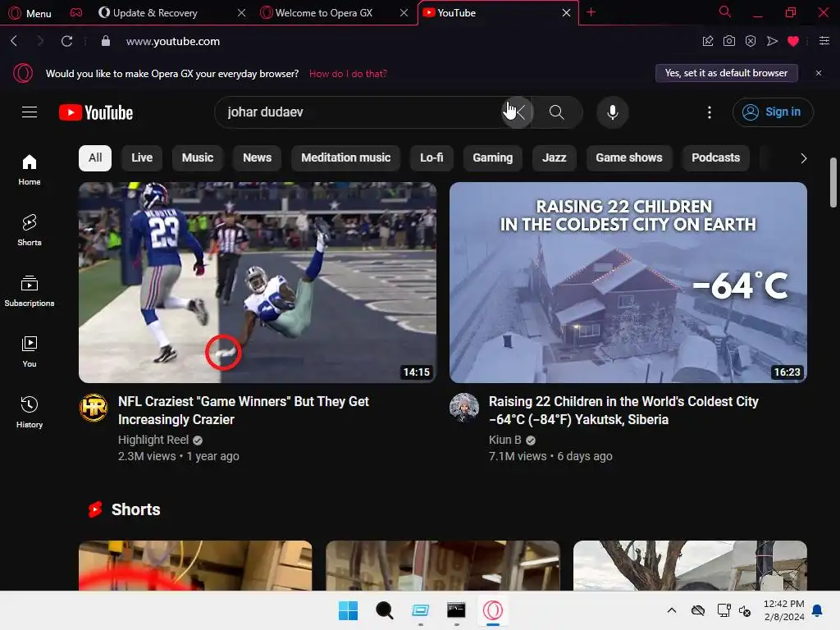
Task: Select the Jazz filter chip
Action: (554, 158)
